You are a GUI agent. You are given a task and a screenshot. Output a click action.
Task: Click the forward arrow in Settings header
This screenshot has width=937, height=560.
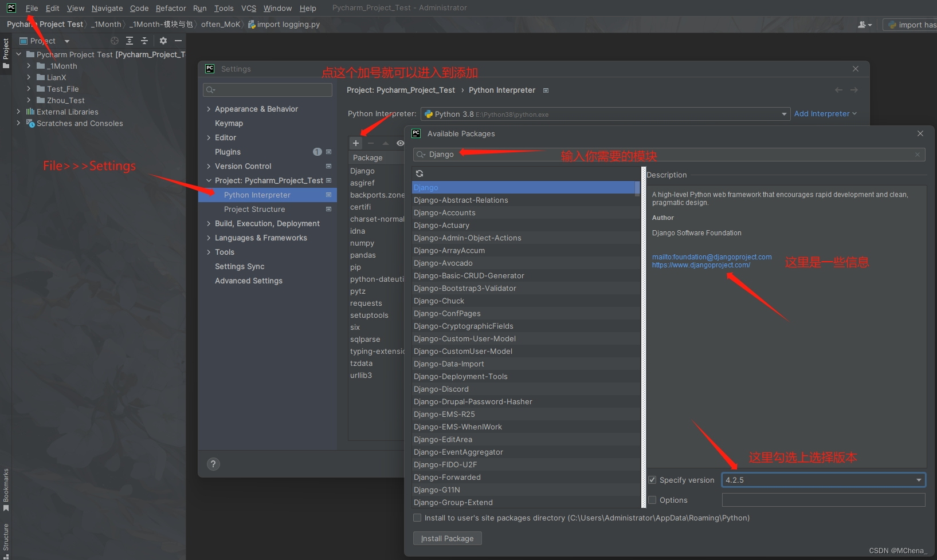[x=854, y=90]
